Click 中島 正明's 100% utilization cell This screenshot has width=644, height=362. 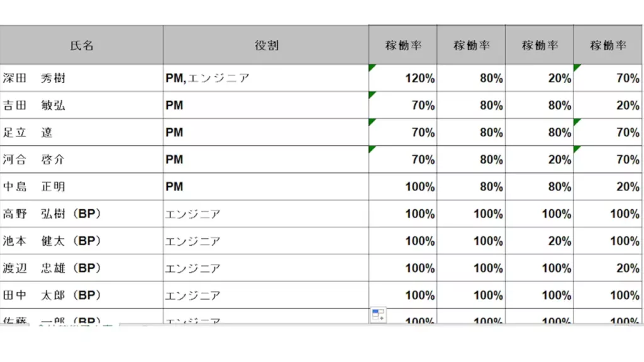403,186
